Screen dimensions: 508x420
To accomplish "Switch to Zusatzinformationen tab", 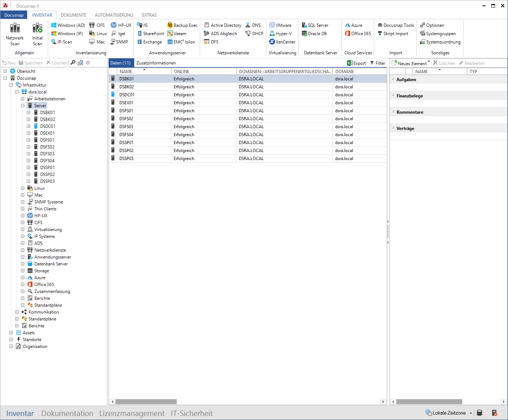I will (x=156, y=63).
